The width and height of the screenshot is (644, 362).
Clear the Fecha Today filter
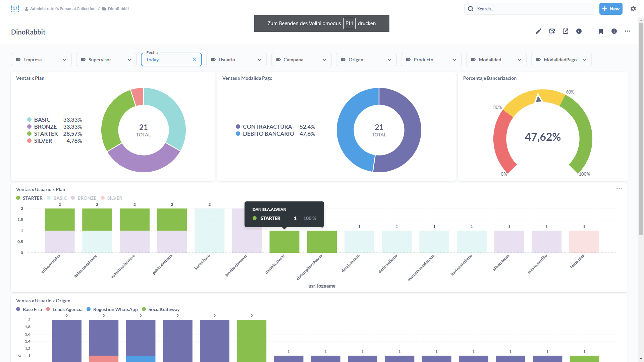pyautogui.click(x=195, y=60)
